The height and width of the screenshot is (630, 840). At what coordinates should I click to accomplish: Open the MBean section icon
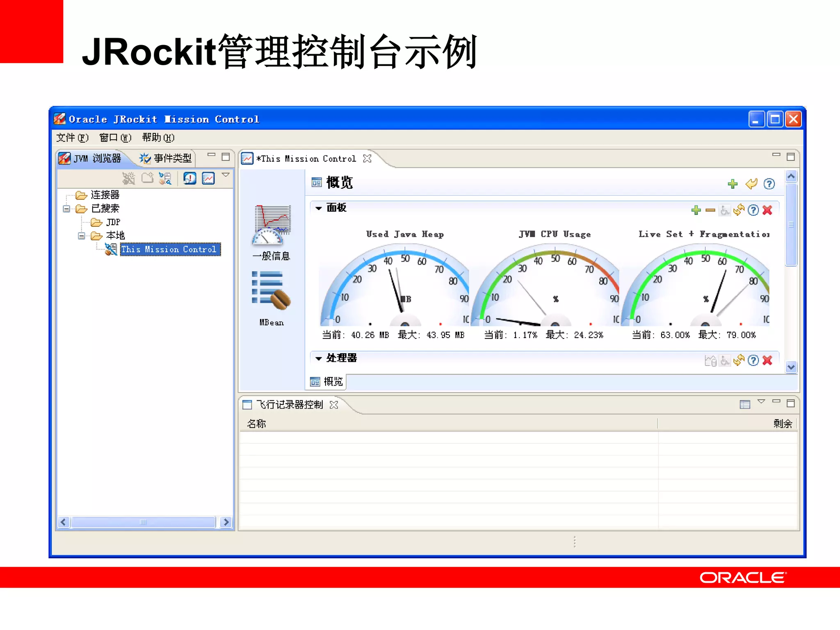(271, 298)
